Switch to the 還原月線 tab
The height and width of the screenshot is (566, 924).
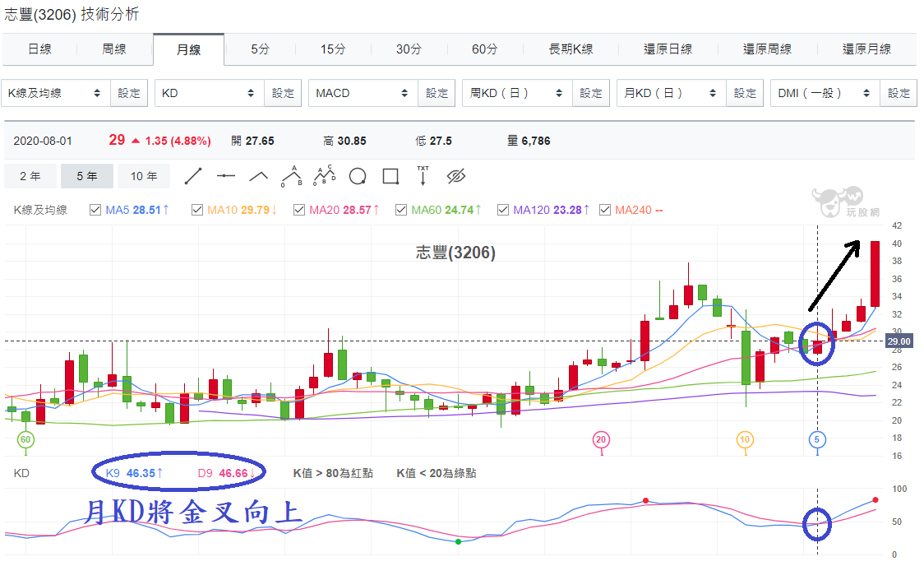[x=866, y=49]
